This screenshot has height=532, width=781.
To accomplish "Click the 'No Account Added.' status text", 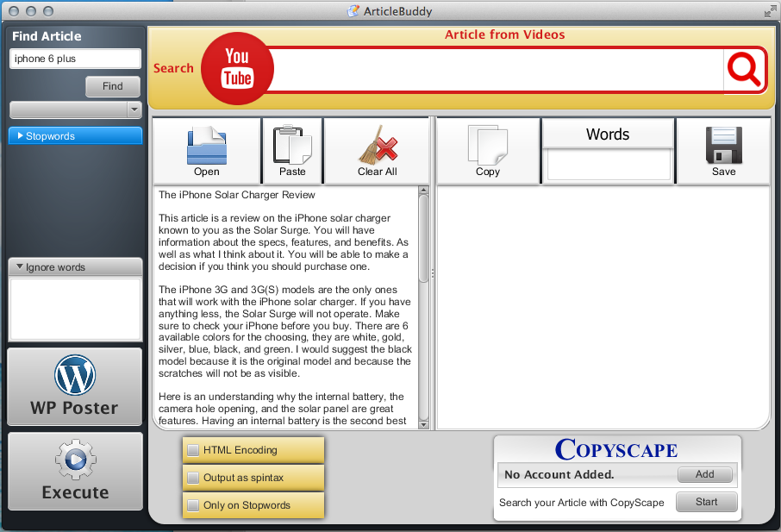I will (559, 474).
